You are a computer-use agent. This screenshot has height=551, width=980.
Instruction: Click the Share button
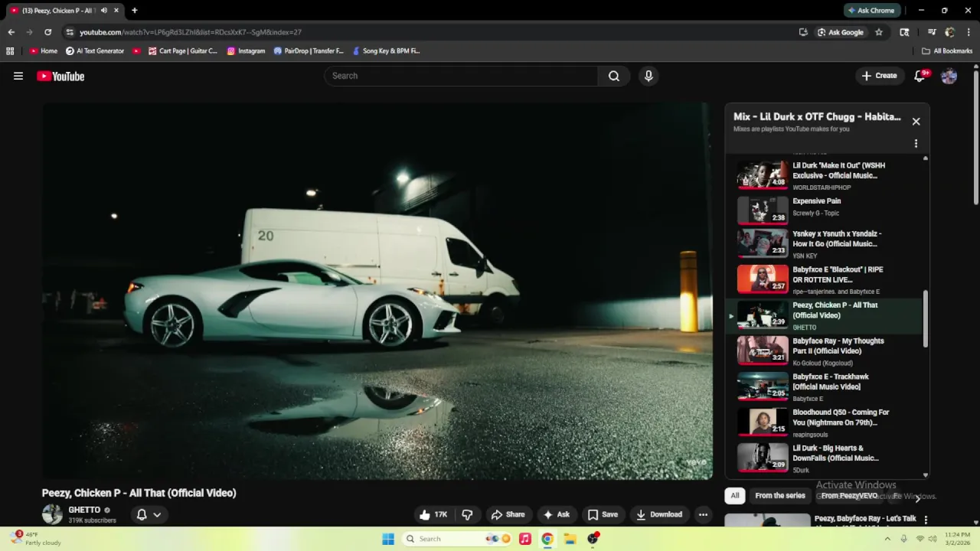[x=508, y=514]
